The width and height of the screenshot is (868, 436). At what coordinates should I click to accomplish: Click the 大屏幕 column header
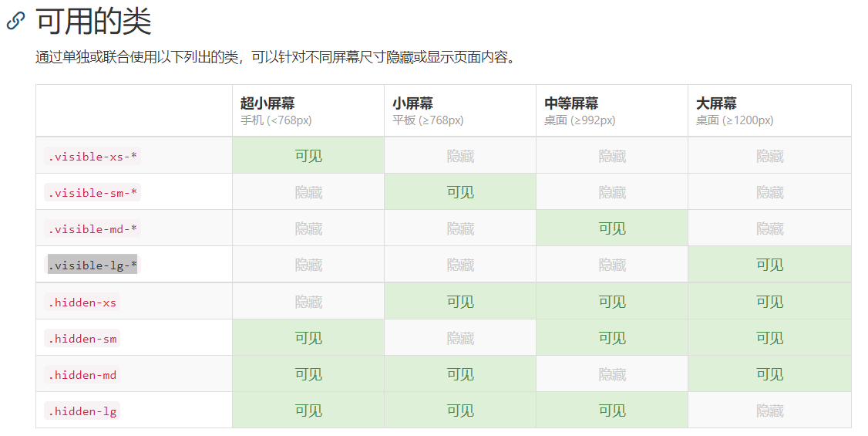[769, 111]
